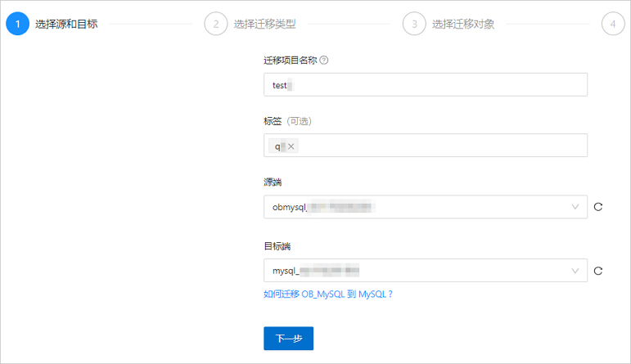Screen dimensions: 631x364
Task: Click the step 1 circle icon
Action: coord(17,24)
